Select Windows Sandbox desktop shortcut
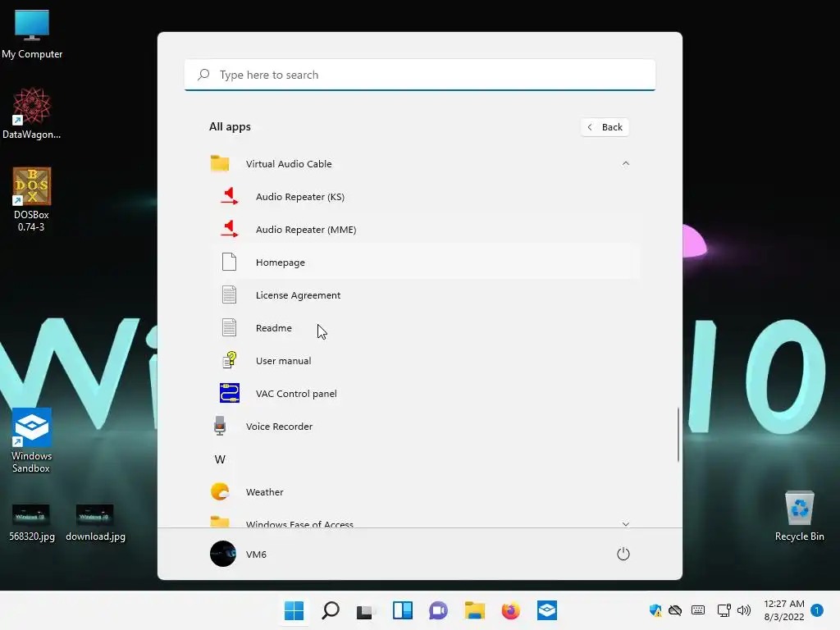 [x=32, y=441]
